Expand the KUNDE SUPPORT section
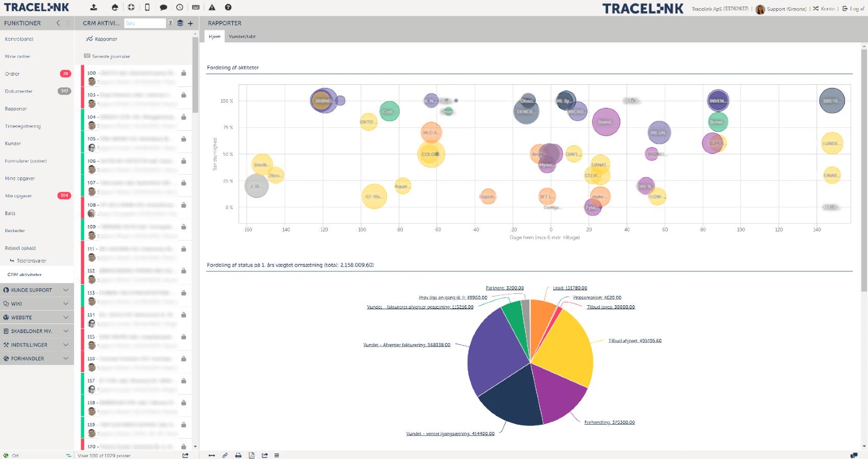This screenshot has height=459, width=868. pos(37,290)
